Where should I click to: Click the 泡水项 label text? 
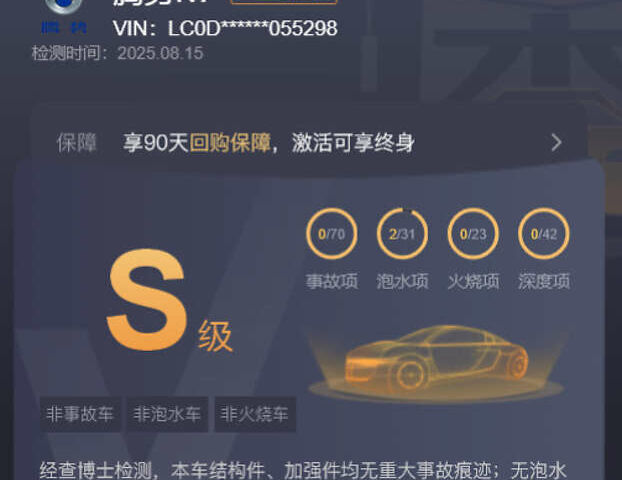402,281
